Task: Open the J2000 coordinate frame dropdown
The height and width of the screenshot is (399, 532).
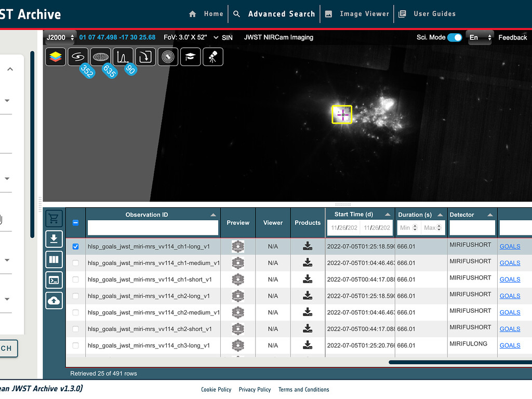Action: click(60, 37)
